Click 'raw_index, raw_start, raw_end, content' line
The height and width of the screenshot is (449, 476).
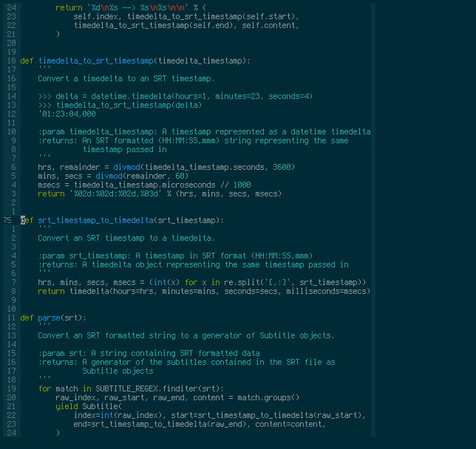[x=177, y=398]
